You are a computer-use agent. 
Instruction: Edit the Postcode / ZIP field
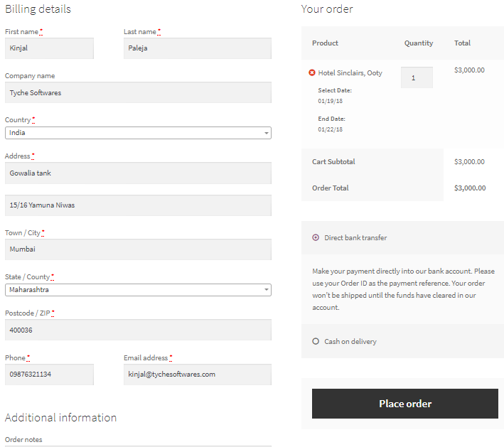[138, 330]
